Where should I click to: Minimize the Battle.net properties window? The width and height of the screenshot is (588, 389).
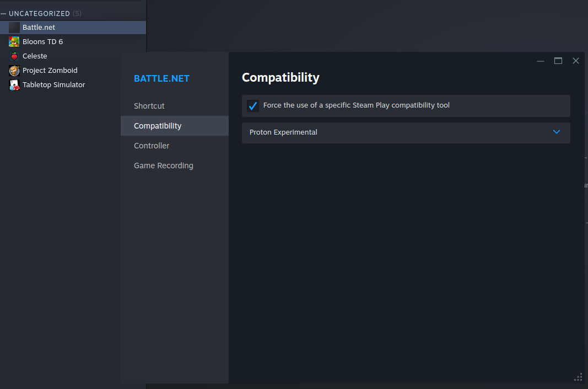coord(541,61)
